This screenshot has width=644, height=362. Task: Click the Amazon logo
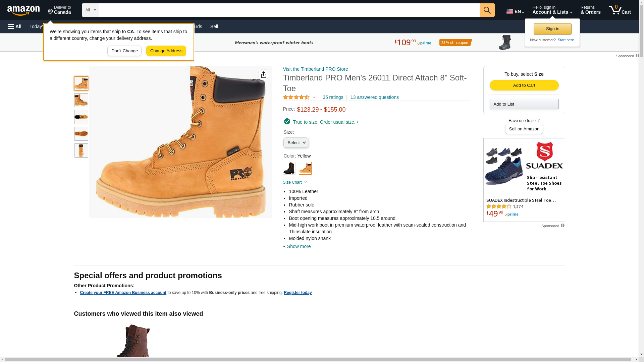23,11
